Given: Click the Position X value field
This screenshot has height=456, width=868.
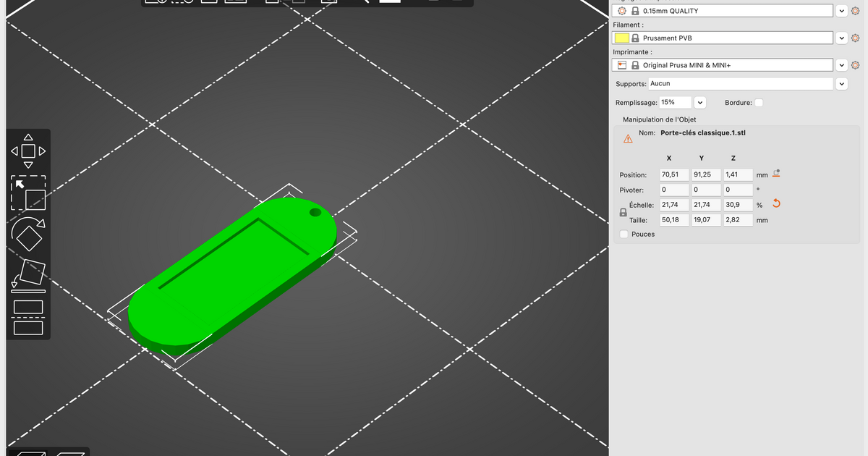Looking at the screenshot, I should coord(673,174).
